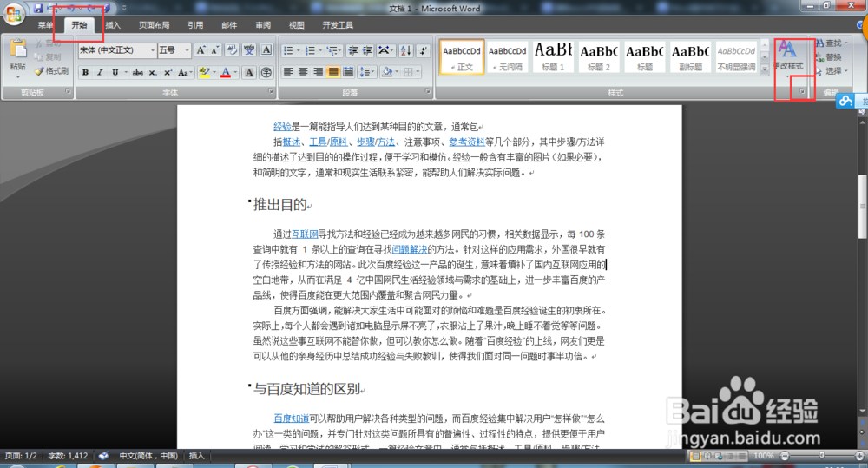Click the Align Right icon

coord(318,72)
